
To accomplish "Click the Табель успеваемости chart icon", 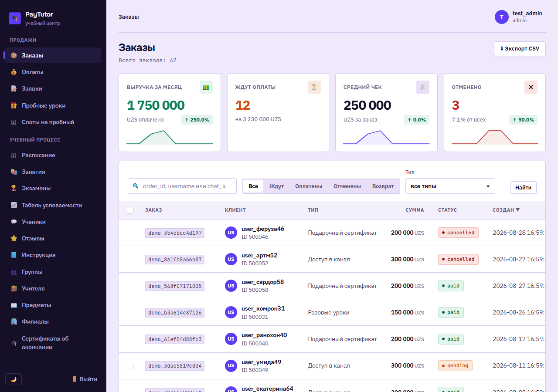I will pos(14,205).
